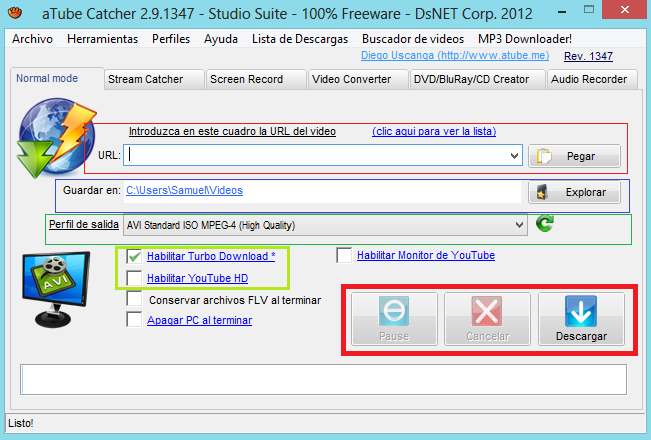Viewport: 651px width, 440px height.
Task: Maximize the aTube Catcher window
Action: [x=589, y=9]
